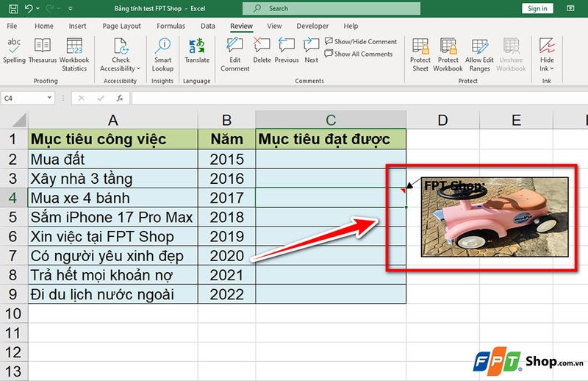Switch to the Data tab
588x381 pixels.
pos(208,26)
